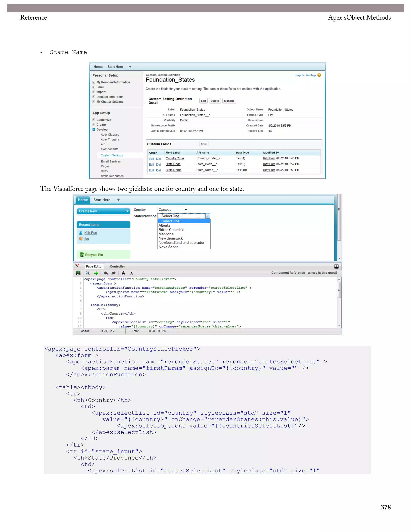Open Apex Classes under Develop

(x=110, y=135)
